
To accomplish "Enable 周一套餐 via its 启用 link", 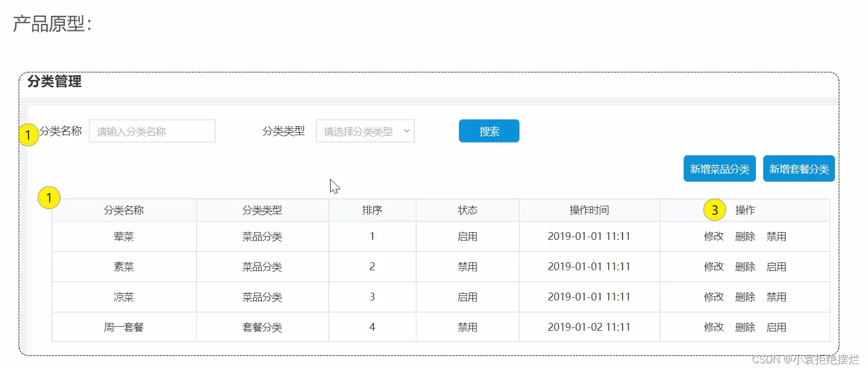I will coord(777,327).
